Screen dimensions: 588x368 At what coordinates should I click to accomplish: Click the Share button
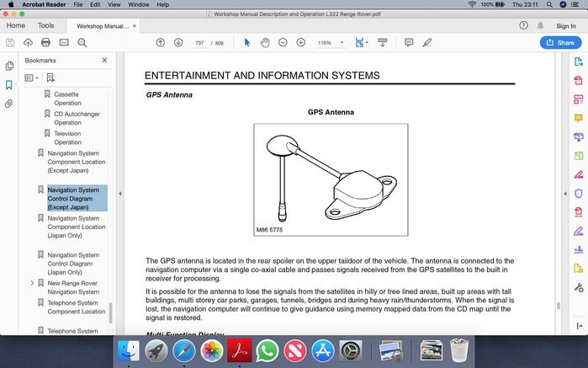(560, 42)
